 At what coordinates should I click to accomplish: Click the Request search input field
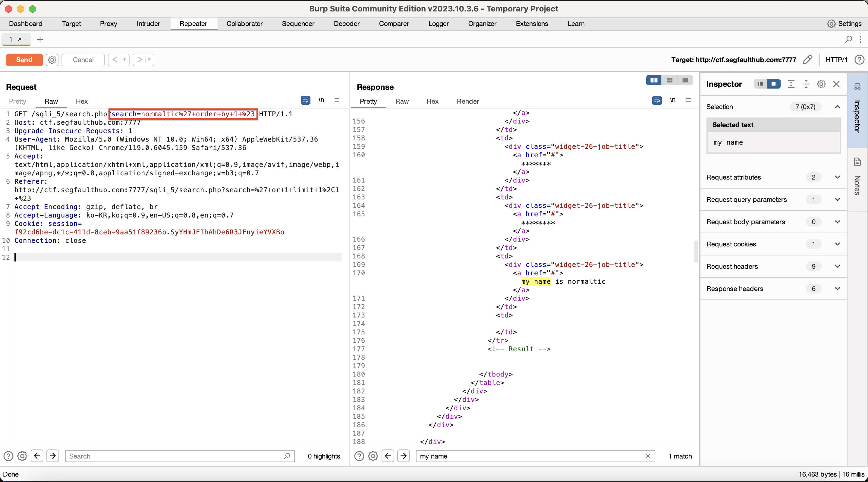(x=179, y=456)
